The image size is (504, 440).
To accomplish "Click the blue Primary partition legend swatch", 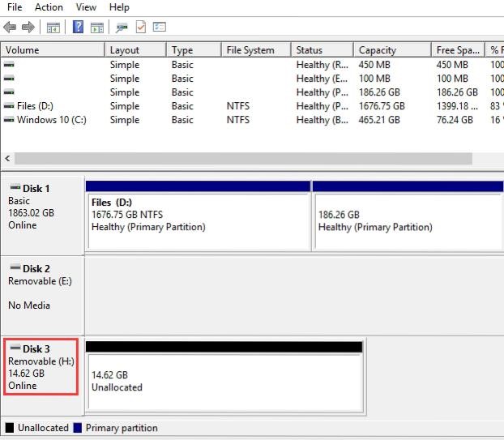I will (x=78, y=428).
